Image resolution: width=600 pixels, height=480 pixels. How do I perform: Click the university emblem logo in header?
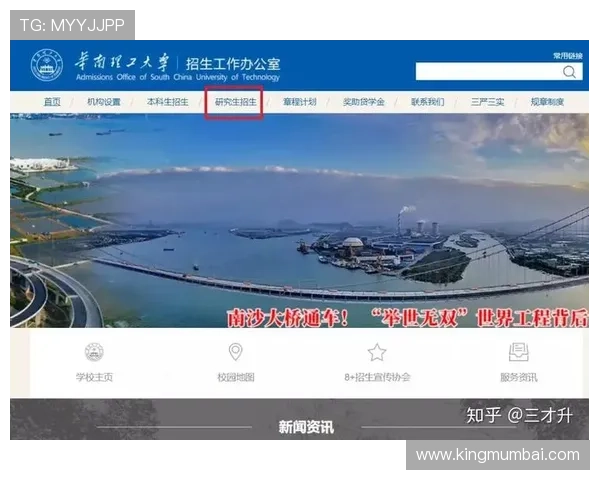[47, 65]
